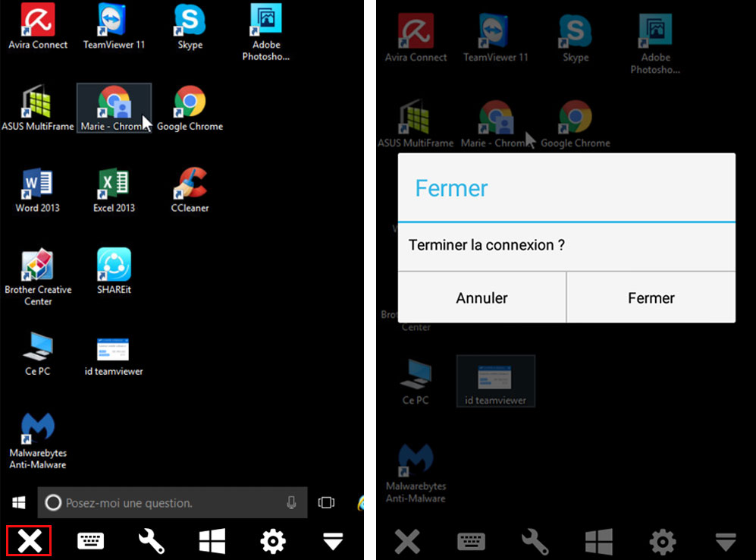Tap dimmed down arrow in right toolbar
The height and width of the screenshot is (560, 756).
[726, 542]
